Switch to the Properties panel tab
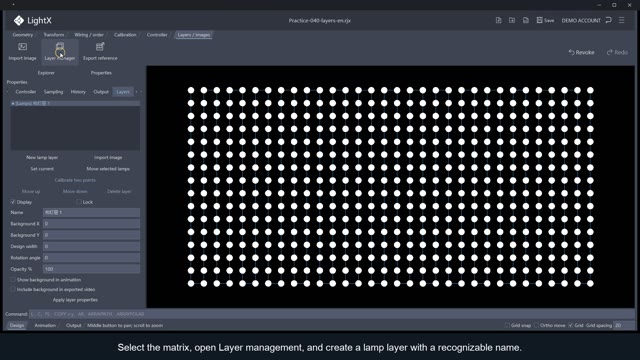Screen dimensions: 640x360 coord(101,73)
